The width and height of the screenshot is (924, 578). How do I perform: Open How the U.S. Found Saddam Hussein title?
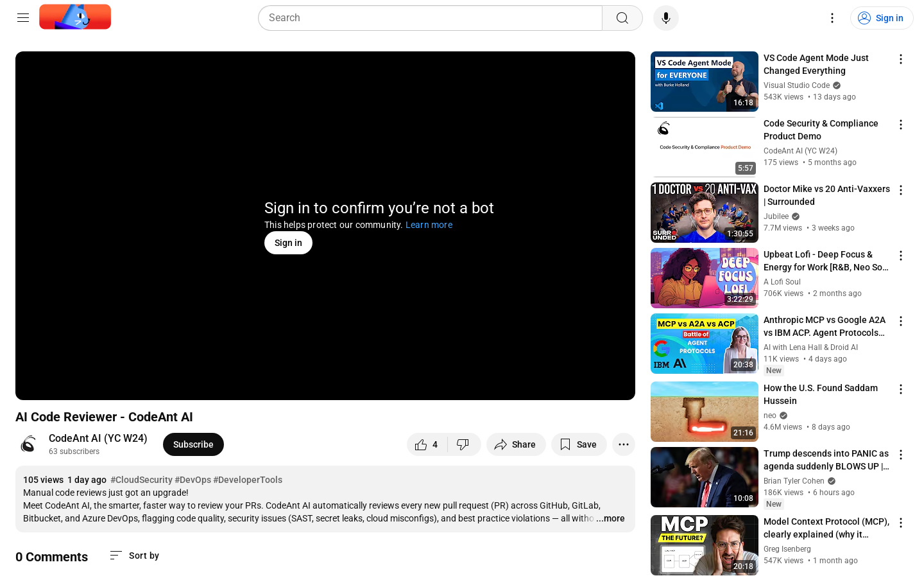(x=821, y=394)
